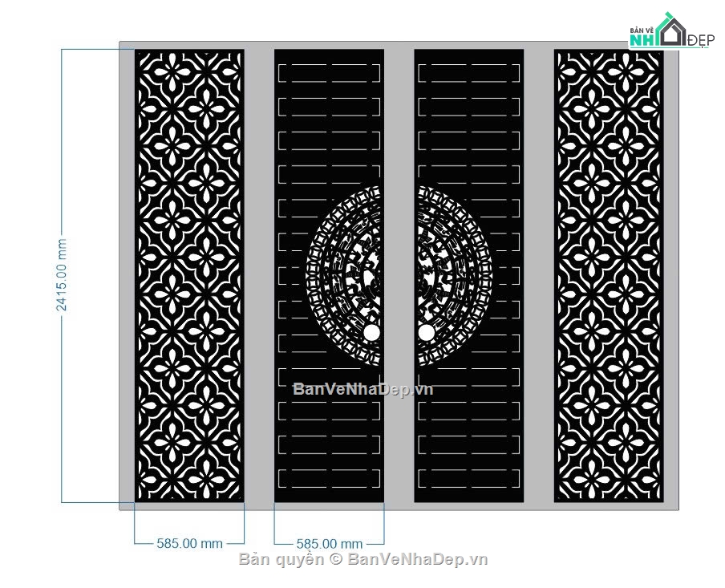
Task: Click the white circle on left door
Action: [371, 333]
